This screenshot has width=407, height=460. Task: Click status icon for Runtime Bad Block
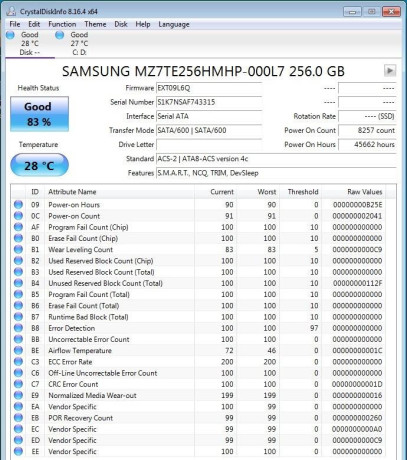(x=18, y=317)
